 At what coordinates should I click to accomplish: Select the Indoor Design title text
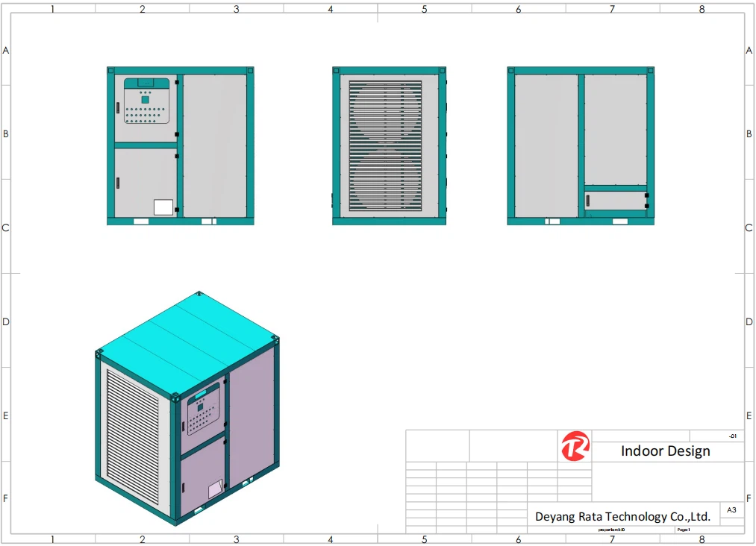(x=665, y=451)
